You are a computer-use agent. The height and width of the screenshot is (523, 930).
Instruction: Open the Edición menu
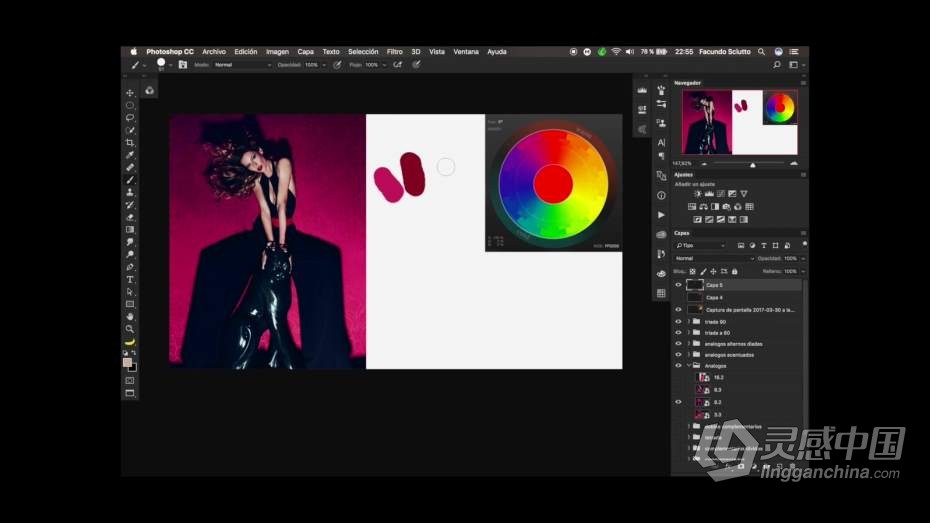[246, 52]
